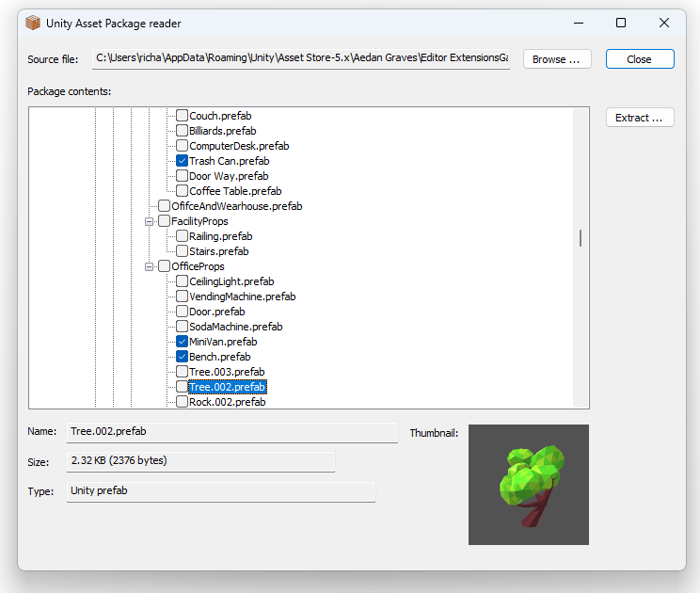The width and height of the screenshot is (700, 593).
Task: Select the Railing.prefab row
Action: 220,236
